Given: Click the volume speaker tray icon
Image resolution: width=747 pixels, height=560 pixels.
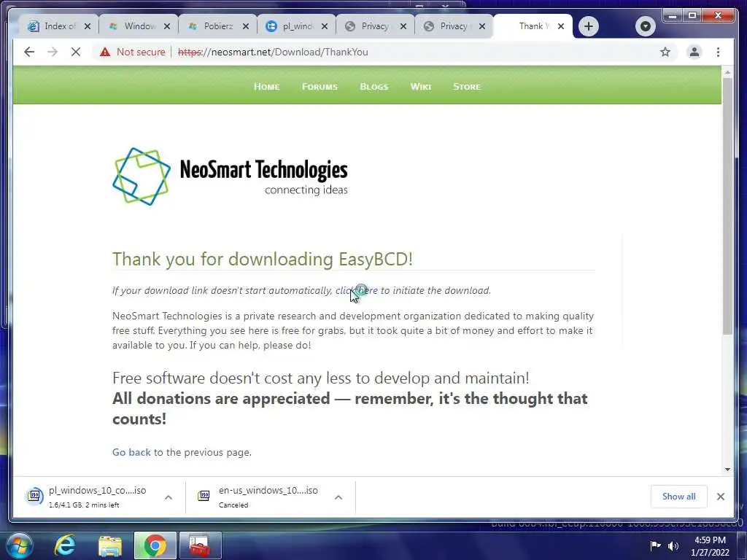Looking at the screenshot, I should 673,545.
